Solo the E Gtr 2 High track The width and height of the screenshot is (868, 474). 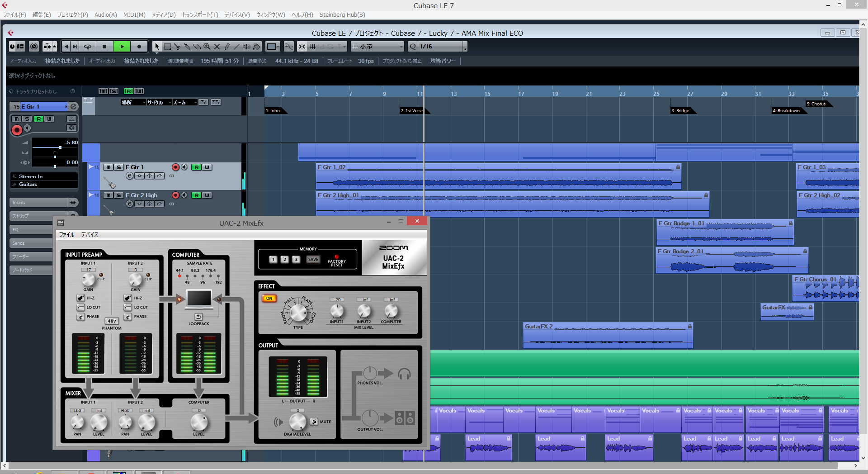tap(118, 195)
